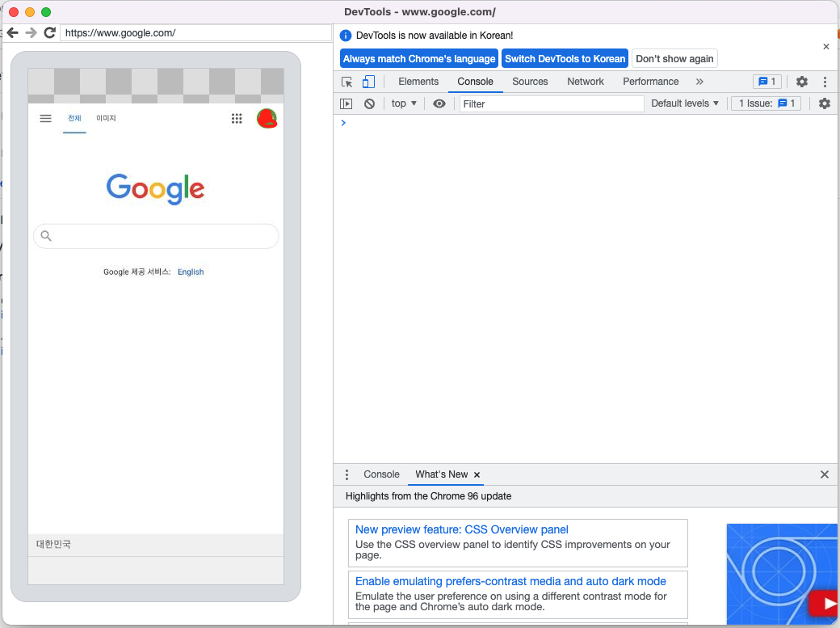Focus the console Filter field

[552, 103]
